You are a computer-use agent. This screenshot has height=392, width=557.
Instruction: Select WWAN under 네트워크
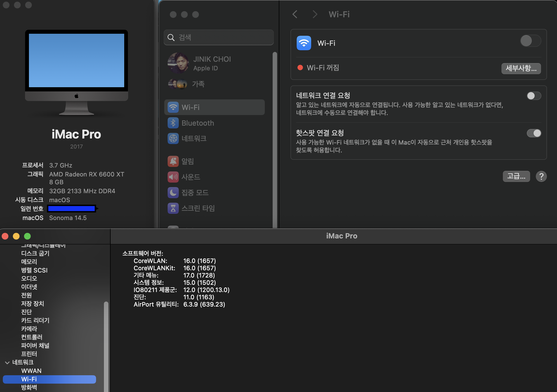31,371
